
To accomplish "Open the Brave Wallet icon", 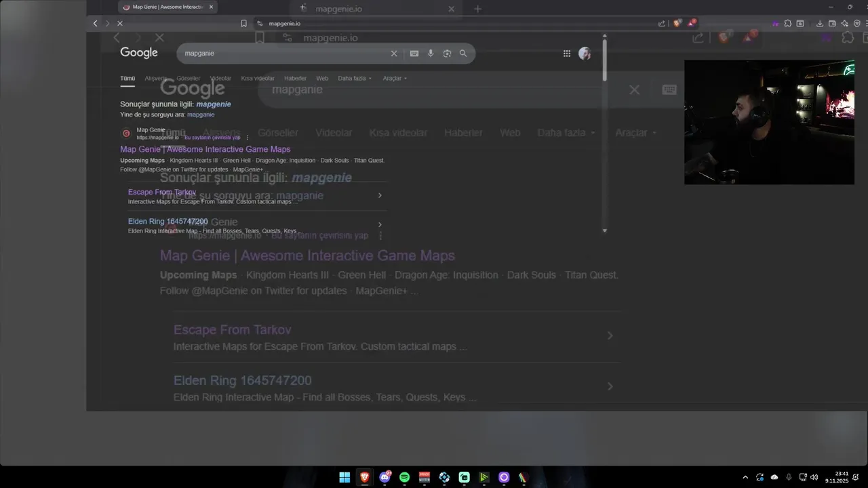I will 832,24.
